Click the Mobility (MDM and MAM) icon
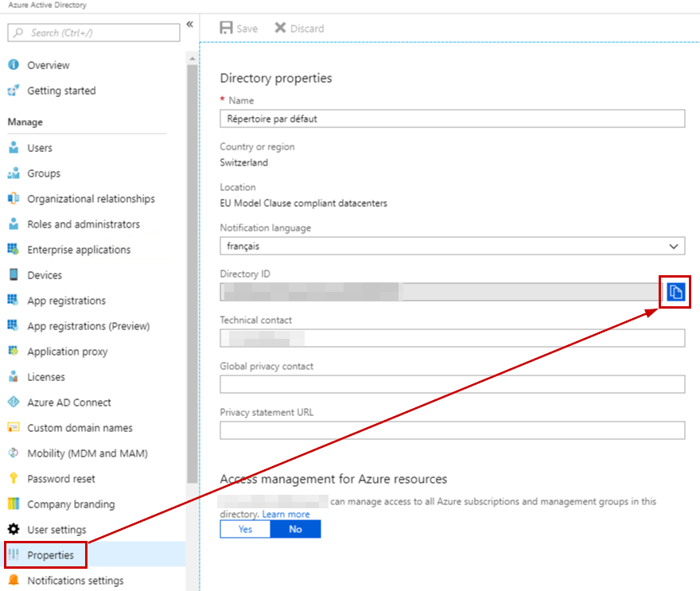700x591 pixels. [14, 453]
